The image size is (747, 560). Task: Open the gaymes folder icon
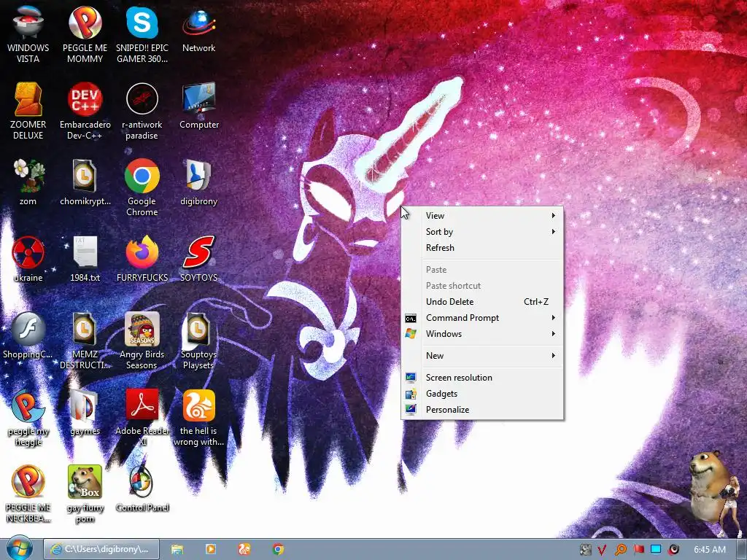(x=85, y=412)
